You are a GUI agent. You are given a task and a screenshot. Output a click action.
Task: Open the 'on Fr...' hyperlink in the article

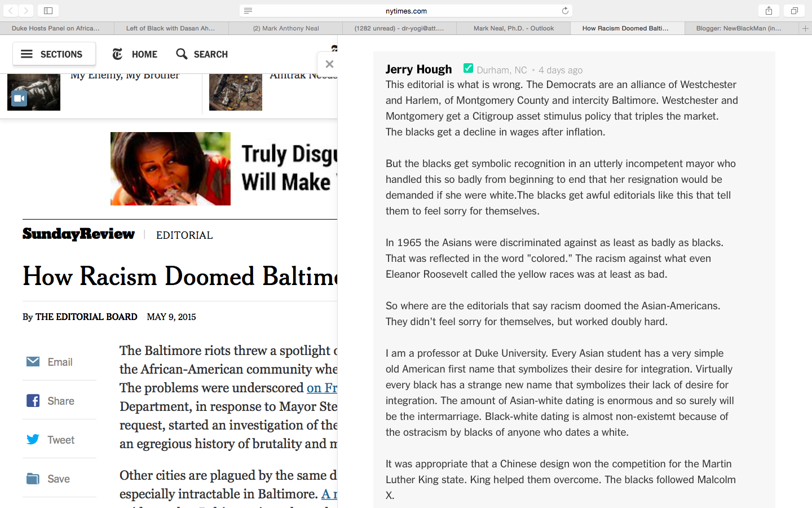(322, 388)
